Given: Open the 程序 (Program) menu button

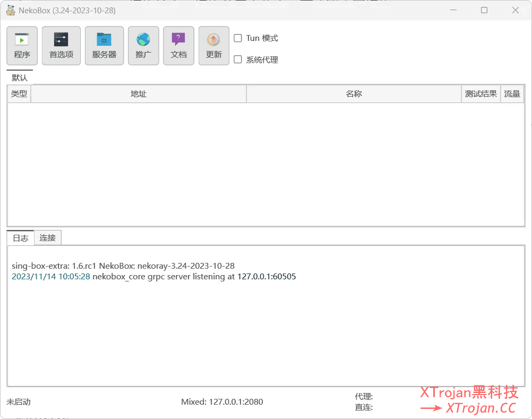Looking at the screenshot, I should pyautogui.click(x=22, y=46).
